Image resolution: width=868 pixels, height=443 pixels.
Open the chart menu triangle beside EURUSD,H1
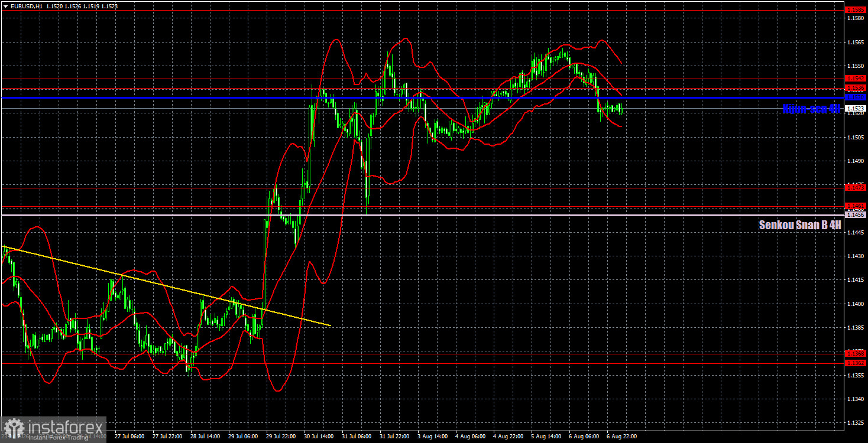tap(5, 5)
